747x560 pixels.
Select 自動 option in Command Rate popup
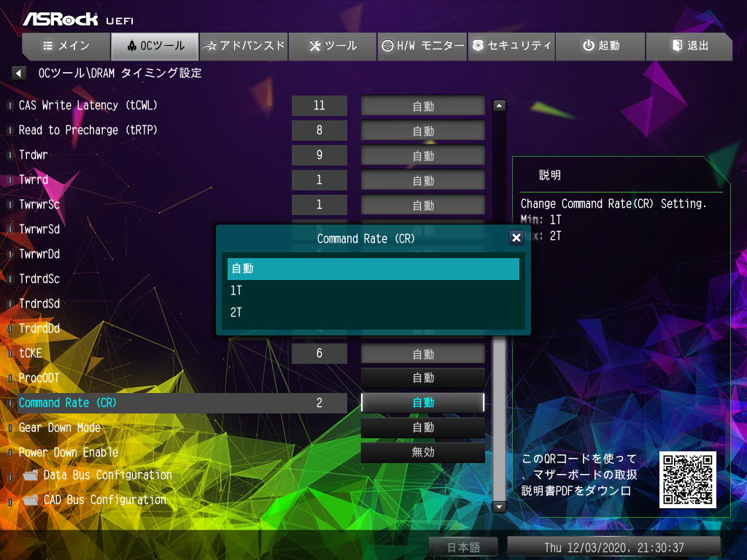pyautogui.click(x=373, y=268)
